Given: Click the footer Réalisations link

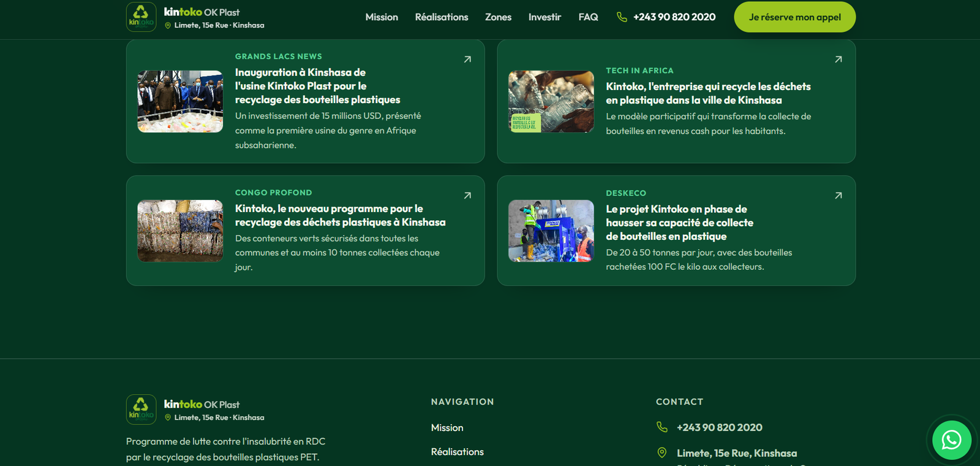Looking at the screenshot, I should [458, 452].
